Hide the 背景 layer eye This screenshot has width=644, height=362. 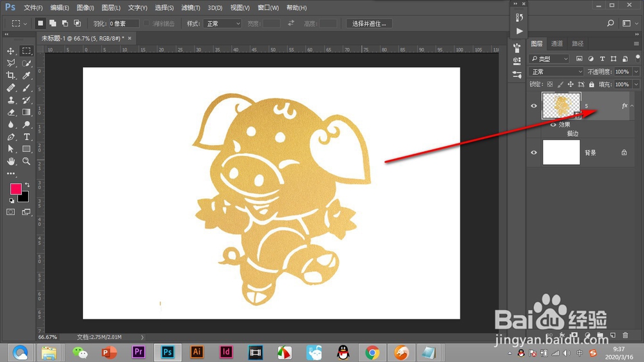pos(533,153)
